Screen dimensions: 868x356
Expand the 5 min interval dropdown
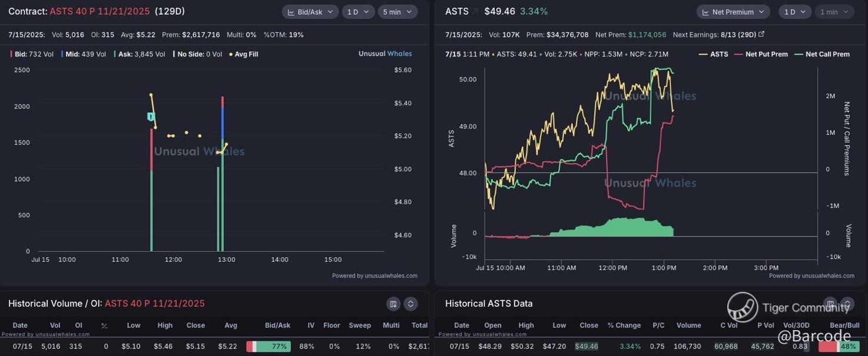(x=397, y=12)
